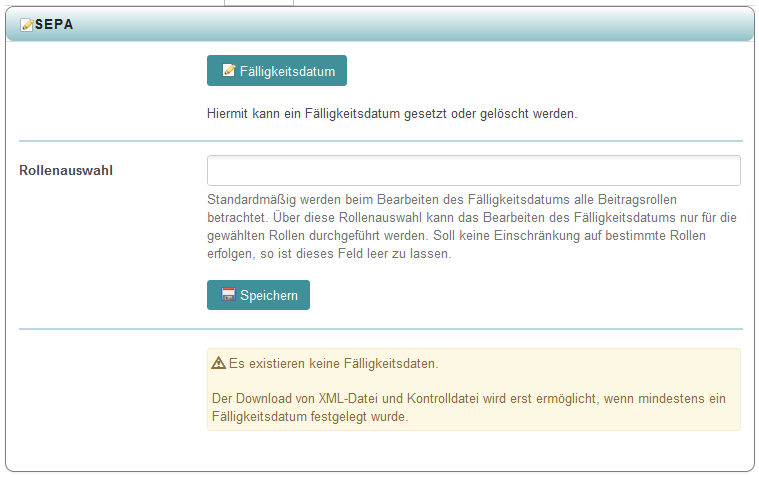
Task: Click the divider line above Rollenauswahl
Action: (380, 141)
